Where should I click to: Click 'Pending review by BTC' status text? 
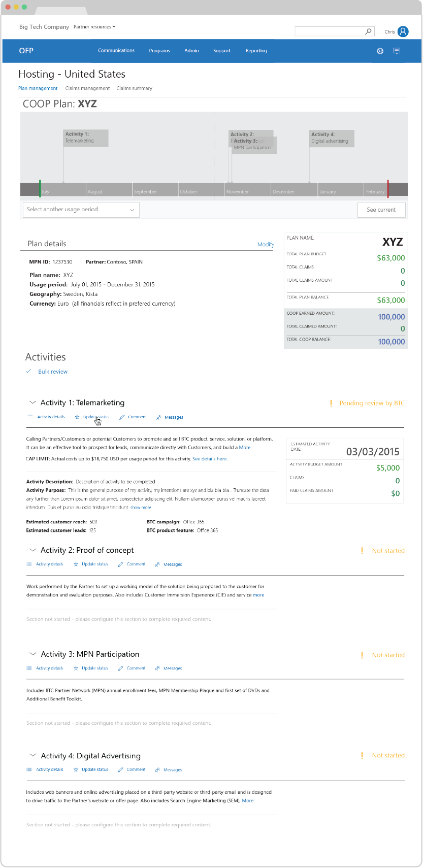(372, 403)
